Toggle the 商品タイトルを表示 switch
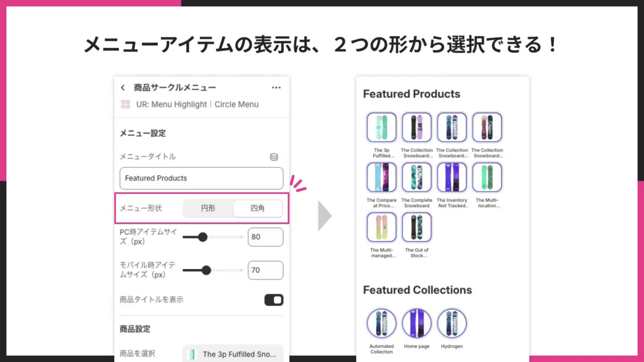The image size is (644, 362). pos(273,299)
